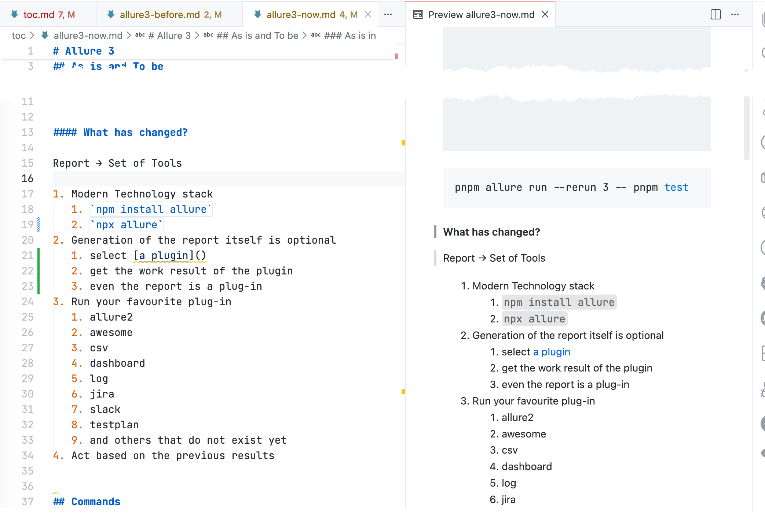Switch to the allure3-before.md tab
The width and height of the screenshot is (765, 532).
click(160, 15)
